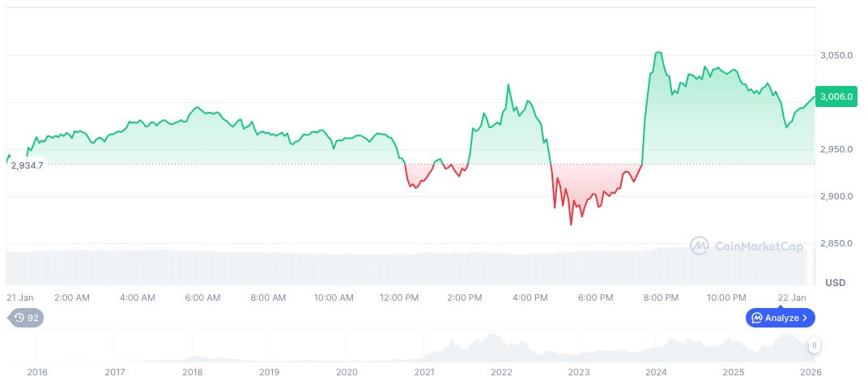Click the 21 Jan date axis label
Screen dimensions: 868x381
[x=19, y=298]
